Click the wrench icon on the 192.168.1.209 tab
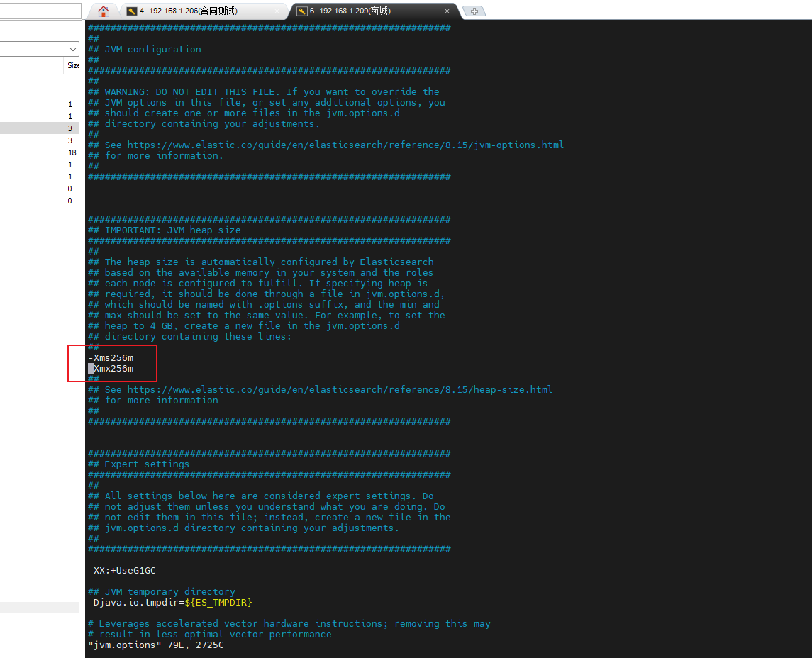 tap(302, 11)
